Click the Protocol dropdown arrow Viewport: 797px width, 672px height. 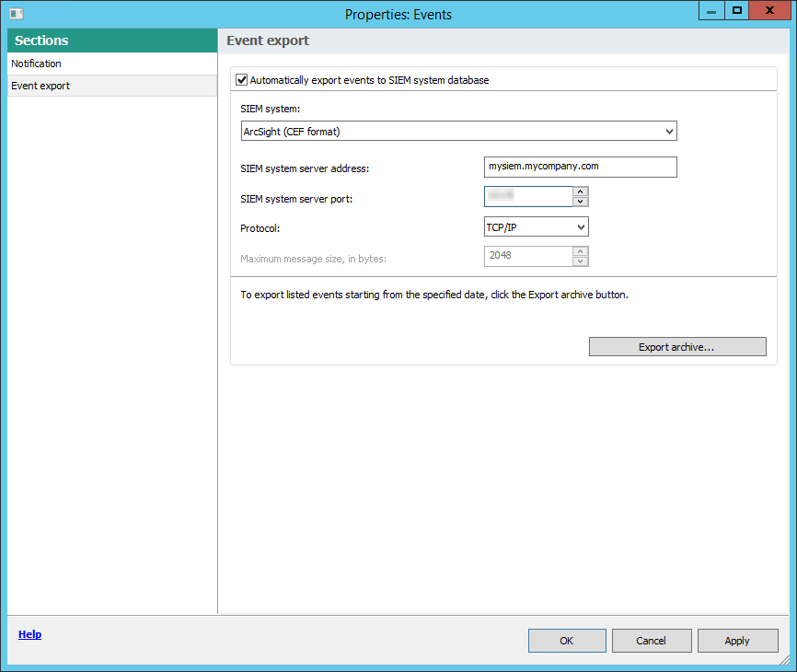pos(580,226)
